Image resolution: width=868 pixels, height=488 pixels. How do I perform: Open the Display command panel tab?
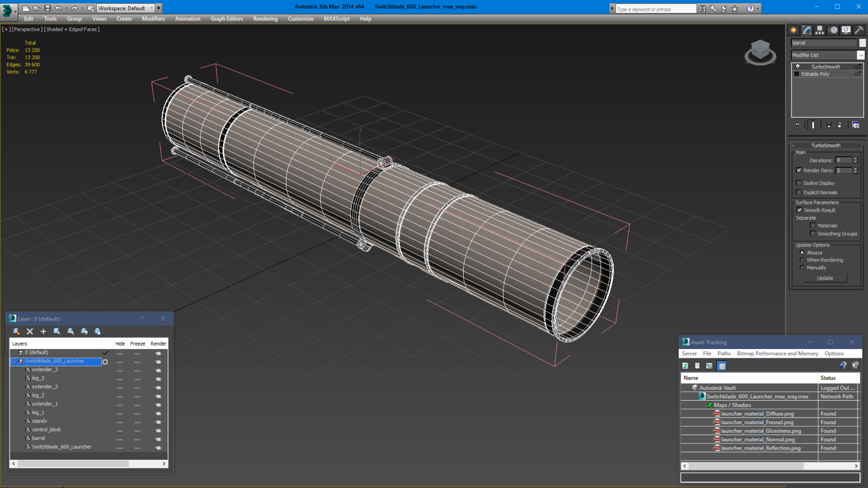coord(846,30)
